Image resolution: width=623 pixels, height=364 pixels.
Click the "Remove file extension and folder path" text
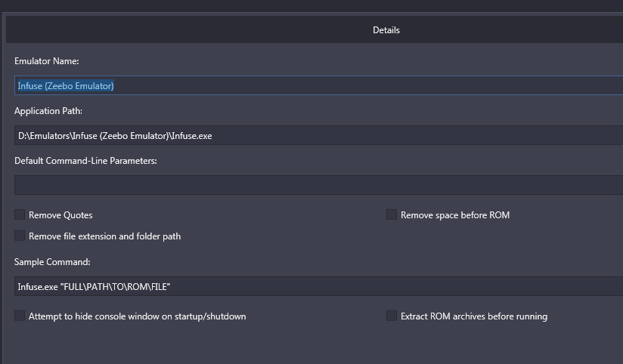pyautogui.click(x=104, y=236)
